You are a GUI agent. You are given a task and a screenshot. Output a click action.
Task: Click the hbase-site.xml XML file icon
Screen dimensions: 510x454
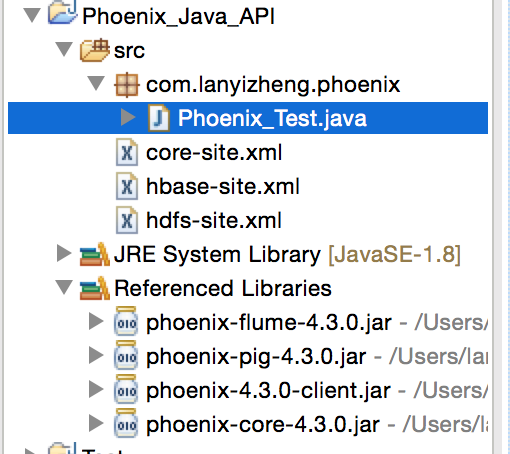click(127, 186)
